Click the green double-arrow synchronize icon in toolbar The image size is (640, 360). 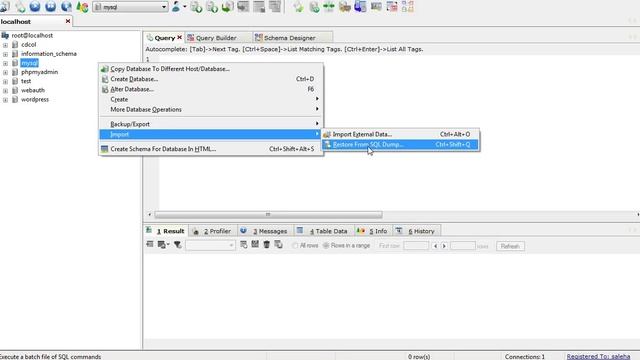click(x=329, y=7)
